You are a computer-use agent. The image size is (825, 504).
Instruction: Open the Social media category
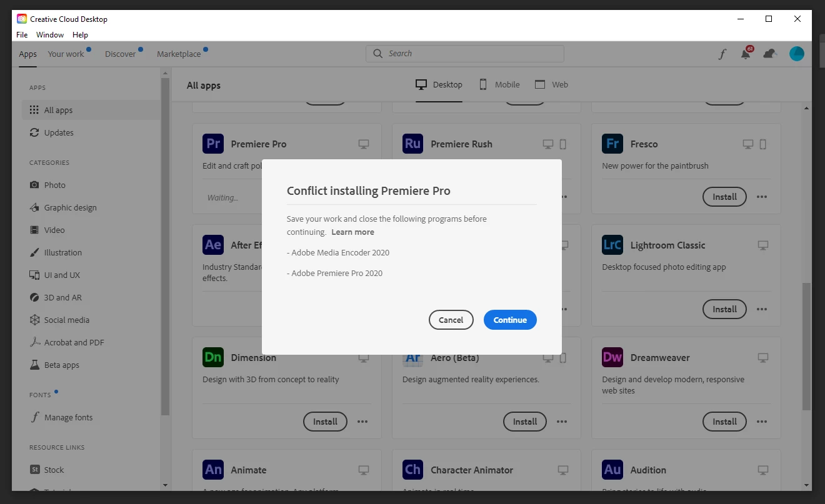click(x=59, y=320)
